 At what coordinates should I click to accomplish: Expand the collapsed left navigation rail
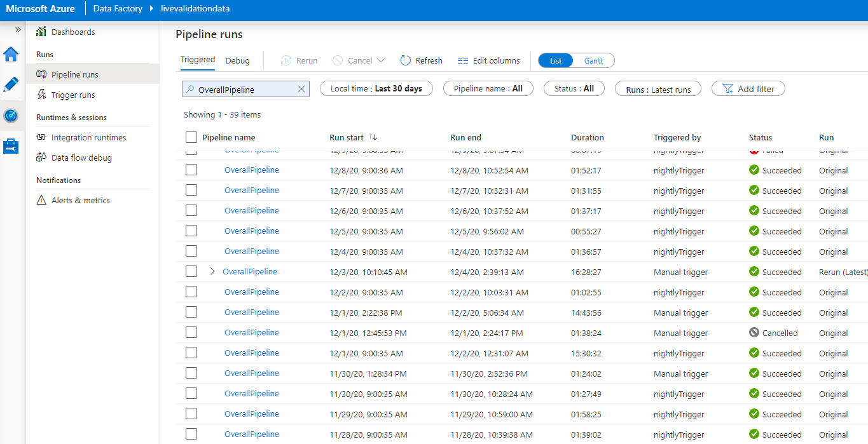click(x=18, y=29)
